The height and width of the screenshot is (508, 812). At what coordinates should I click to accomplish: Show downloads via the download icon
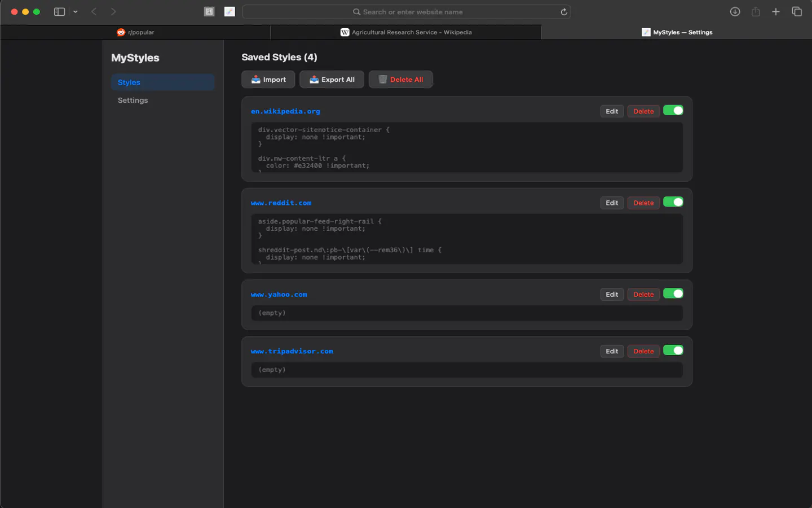[x=735, y=12]
